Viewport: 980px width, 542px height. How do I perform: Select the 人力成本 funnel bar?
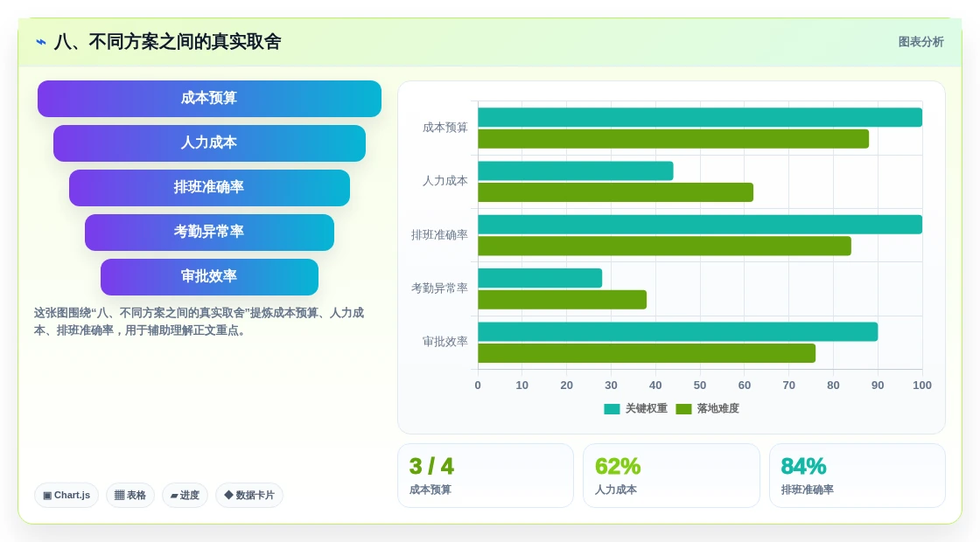pyautogui.click(x=209, y=143)
